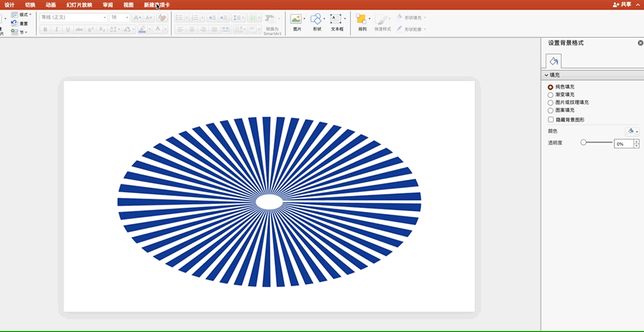Click the Italic formatting icon
The width and height of the screenshot is (644, 332).
click(57, 30)
